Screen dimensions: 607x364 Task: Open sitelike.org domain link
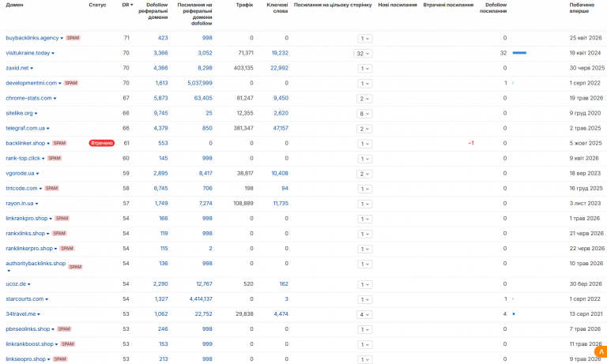click(19, 114)
